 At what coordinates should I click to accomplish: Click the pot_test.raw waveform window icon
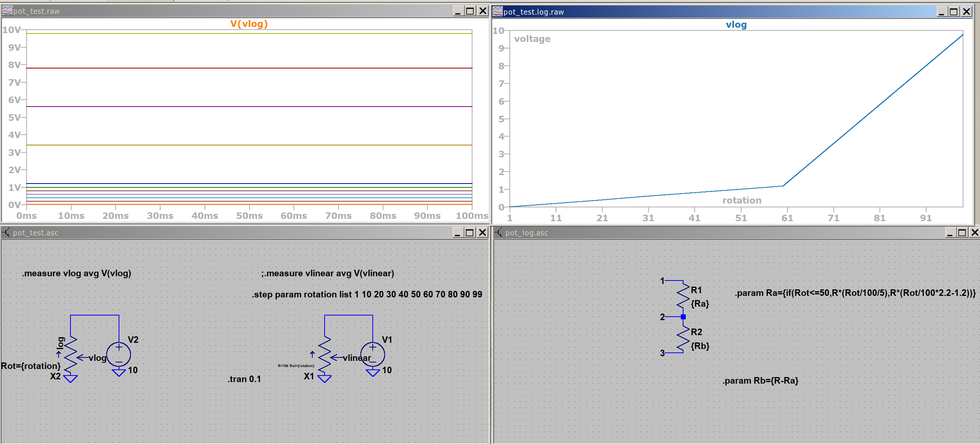[7, 11]
